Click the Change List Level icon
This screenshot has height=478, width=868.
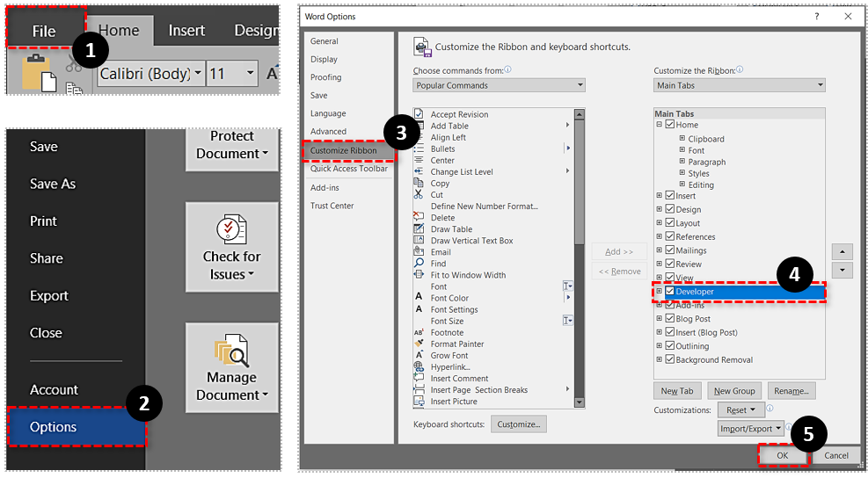pyautogui.click(x=419, y=171)
